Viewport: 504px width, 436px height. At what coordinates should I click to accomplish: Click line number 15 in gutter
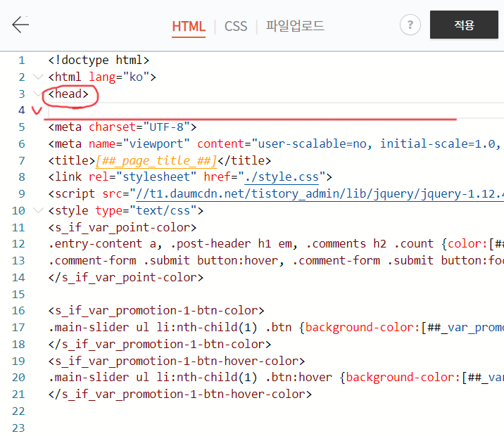click(x=18, y=295)
